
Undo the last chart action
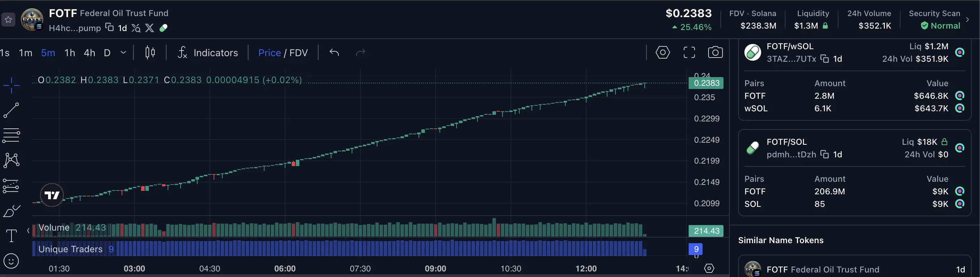coord(334,52)
